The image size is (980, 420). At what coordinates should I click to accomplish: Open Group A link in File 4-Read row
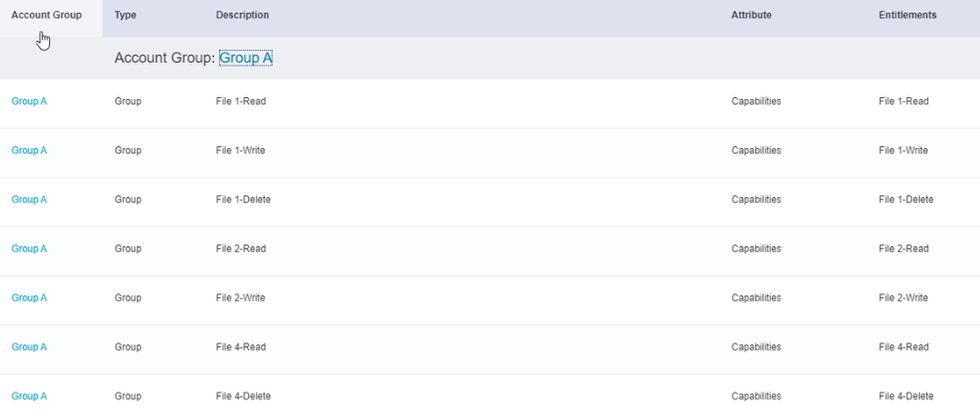coord(28,346)
